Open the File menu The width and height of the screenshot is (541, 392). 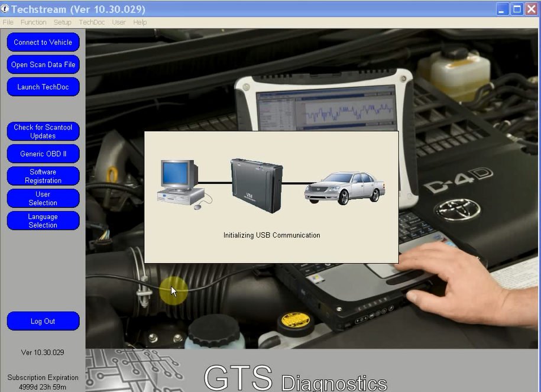(8, 22)
